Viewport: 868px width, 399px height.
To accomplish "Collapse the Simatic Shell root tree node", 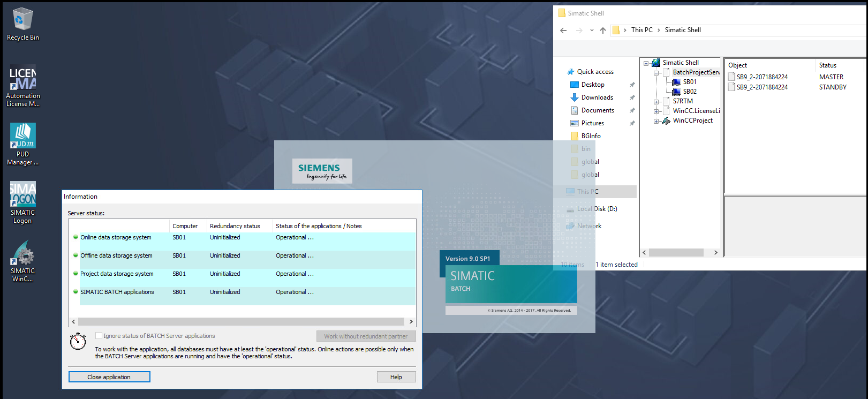I will pos(646,63).
